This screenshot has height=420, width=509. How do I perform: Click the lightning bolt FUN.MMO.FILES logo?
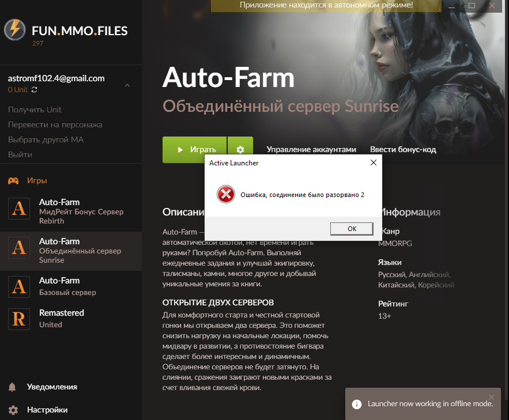(15, 30)
